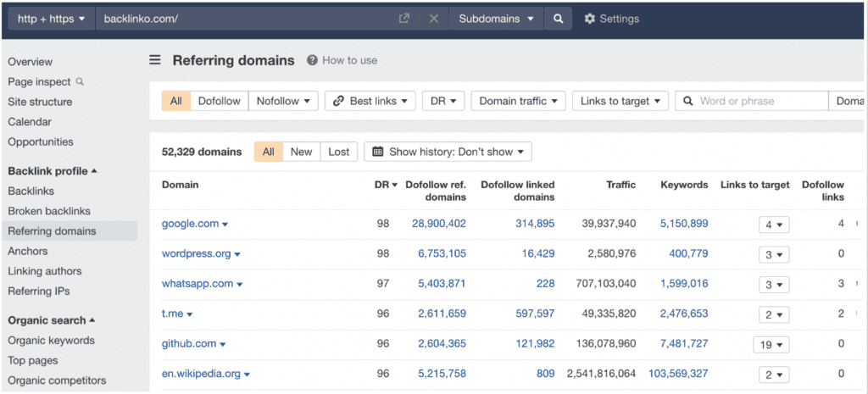The image size is (868, 394).
Task: Select the All domains status toggle
Action: (269, 152)
